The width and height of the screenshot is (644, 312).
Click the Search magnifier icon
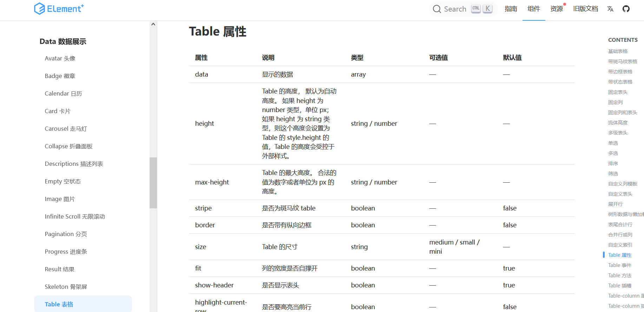tap(437, 9)
